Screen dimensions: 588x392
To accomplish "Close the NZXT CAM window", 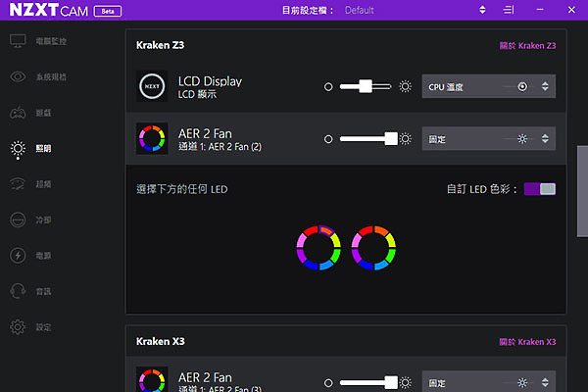I will click(571, 10).
